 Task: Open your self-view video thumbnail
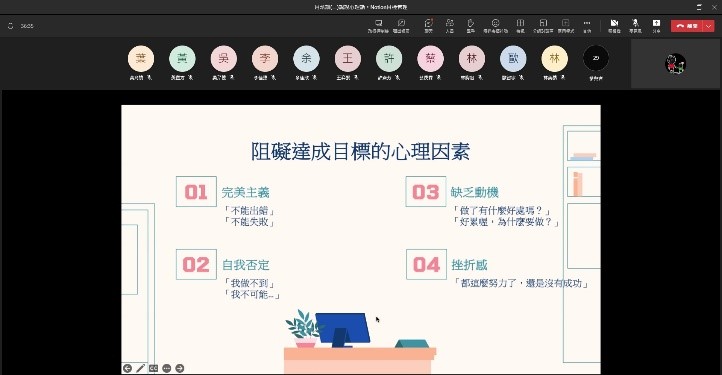coord(675,64)
